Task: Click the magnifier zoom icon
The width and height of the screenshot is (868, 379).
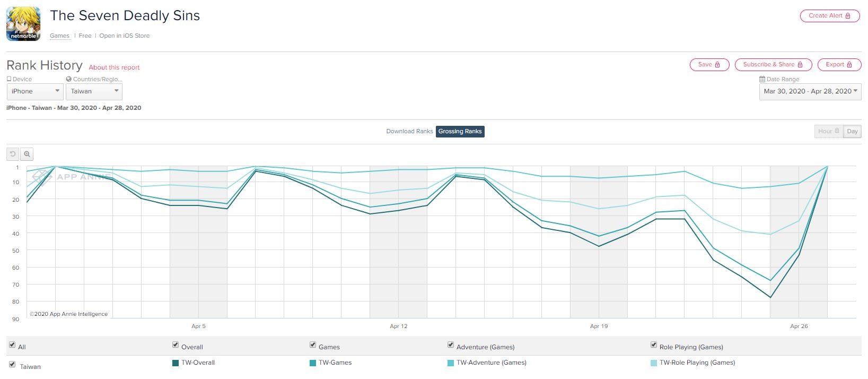Action: pos(27,154)
